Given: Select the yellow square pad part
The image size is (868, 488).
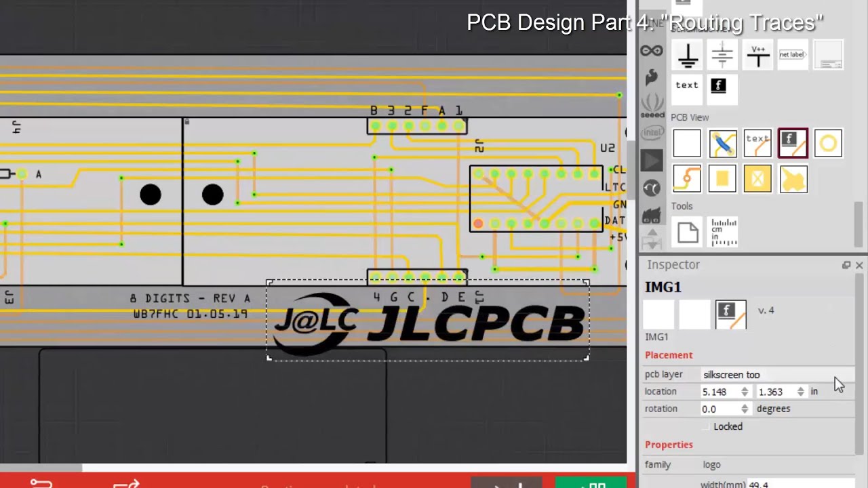Looking at the screenshot, I should (723, 179).
